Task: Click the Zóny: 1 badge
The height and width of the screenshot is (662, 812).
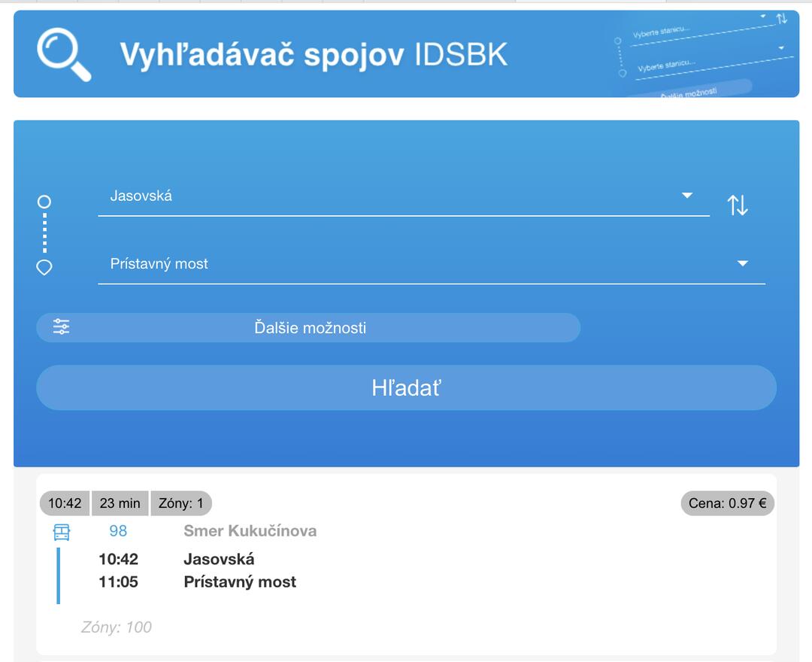Action: click(181, 503)
